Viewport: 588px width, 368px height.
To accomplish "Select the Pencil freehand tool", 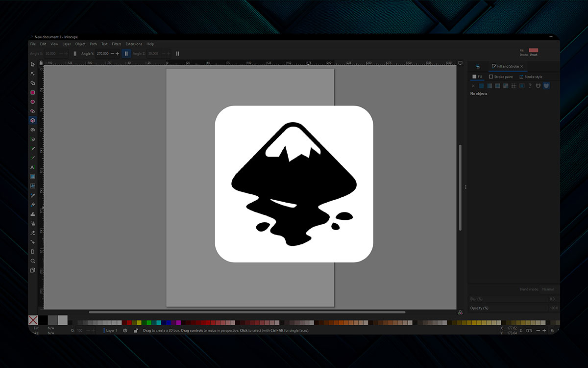I will click(33, 149).
